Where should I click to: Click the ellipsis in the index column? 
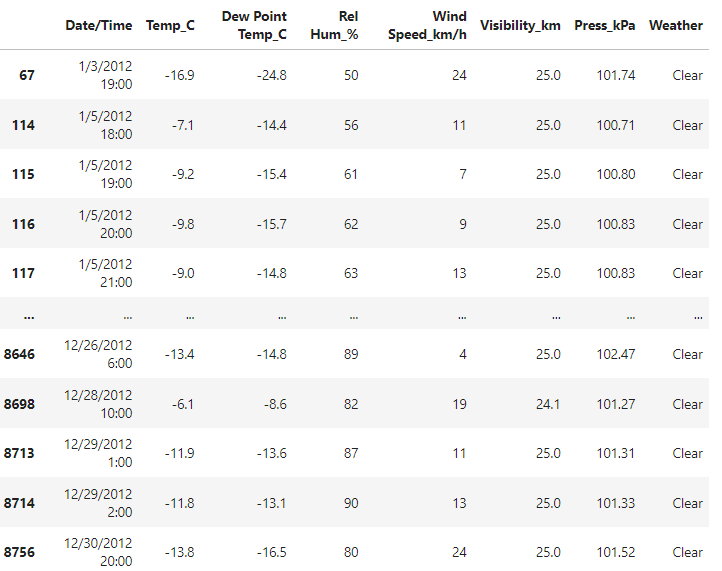click(x=28, y=314)
